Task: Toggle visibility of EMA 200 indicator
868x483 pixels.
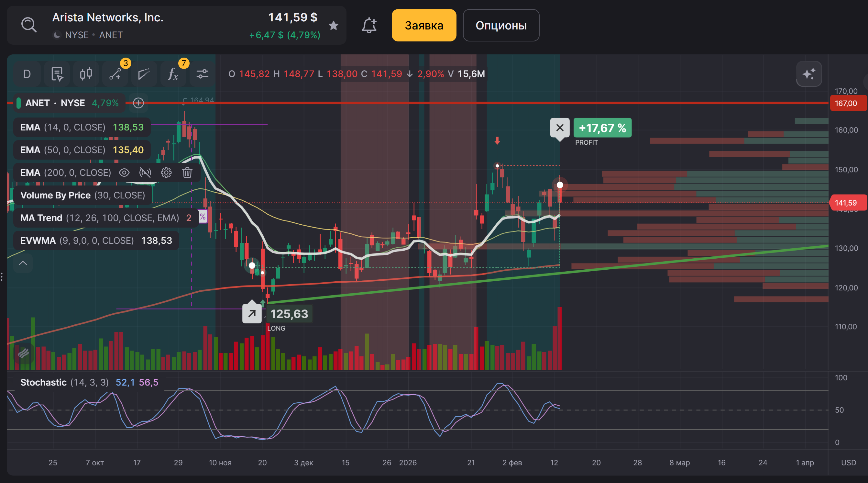Action: click(x=124, y=173)
